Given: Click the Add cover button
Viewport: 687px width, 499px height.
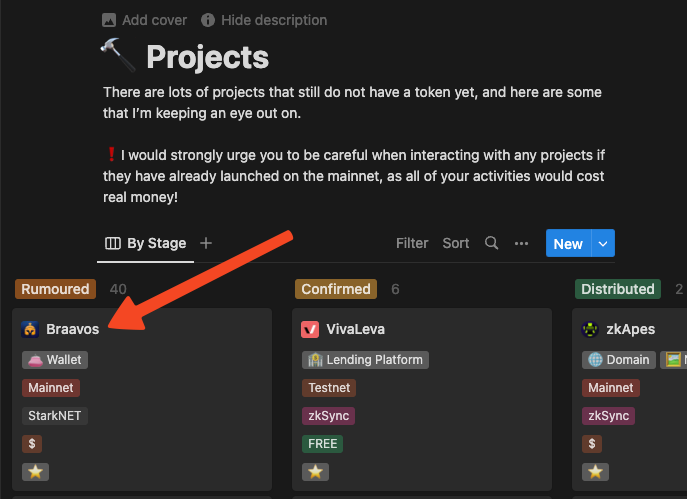Looking at the screenshot, I should coord(144,20).
